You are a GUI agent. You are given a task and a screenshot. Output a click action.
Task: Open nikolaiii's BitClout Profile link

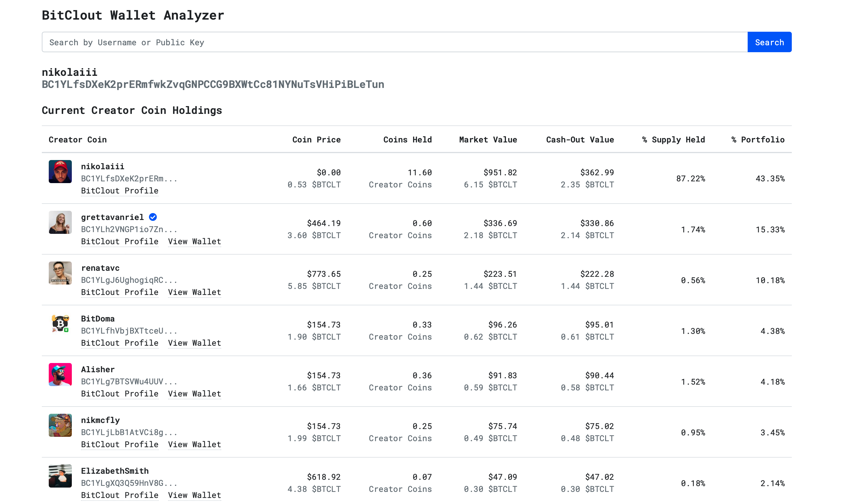click(x=120, y=191)
